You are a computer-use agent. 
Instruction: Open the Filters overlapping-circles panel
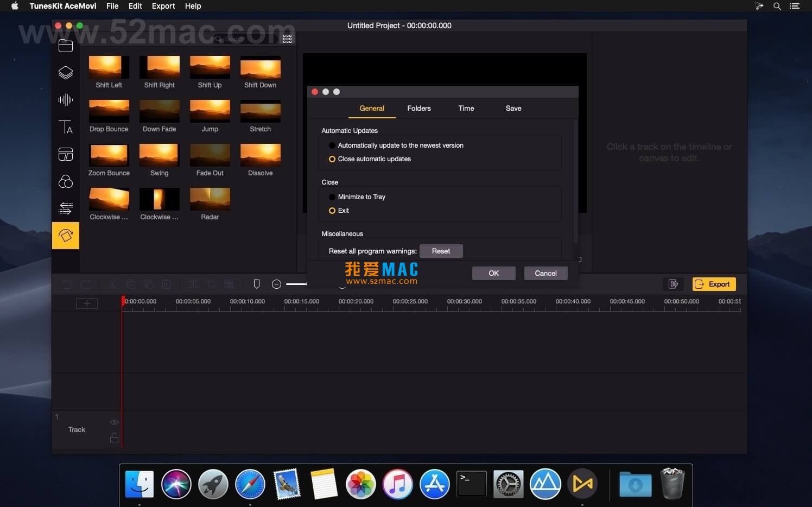(x=66, y=181)
